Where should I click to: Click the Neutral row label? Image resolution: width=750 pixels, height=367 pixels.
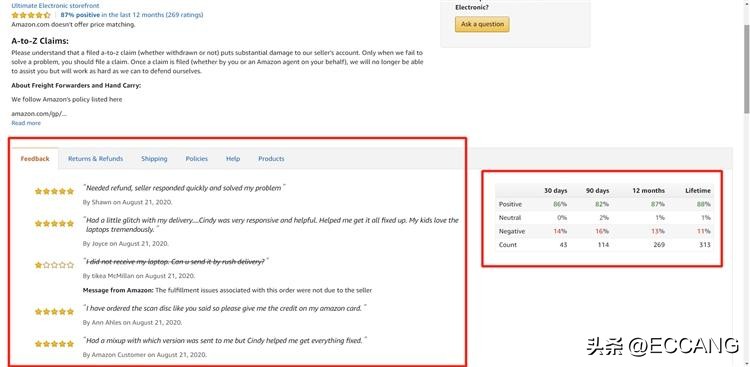point(510,217)
